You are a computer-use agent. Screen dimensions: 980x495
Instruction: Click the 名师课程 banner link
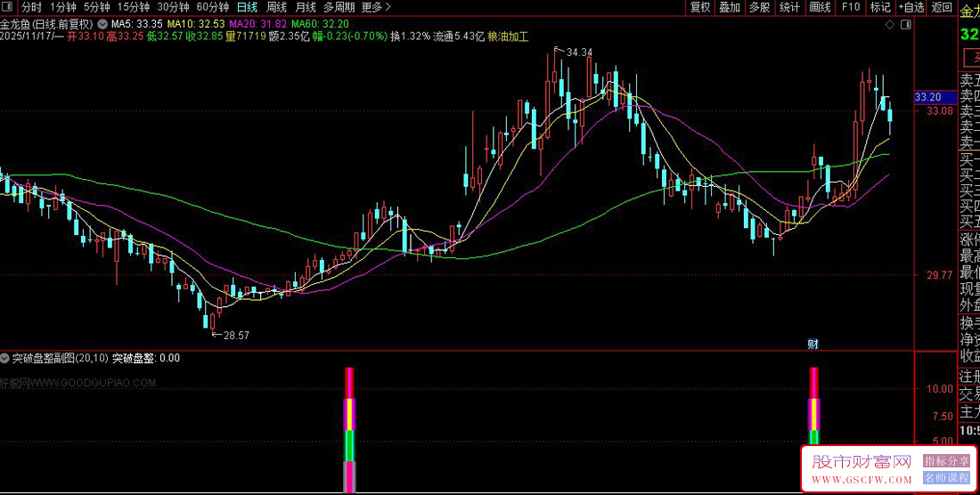(945, 478)
